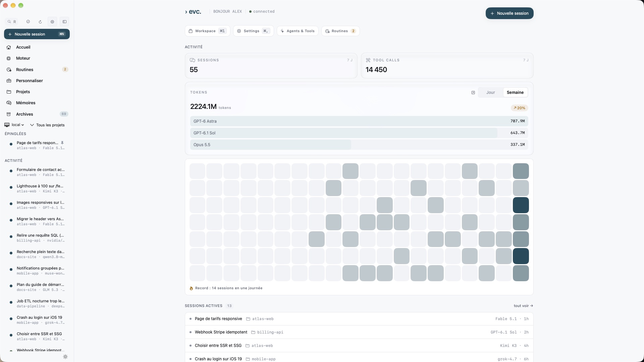644x362 pixels.
Task: Click the GPT-6 Astra usage bar
Action: click(359, 121)
